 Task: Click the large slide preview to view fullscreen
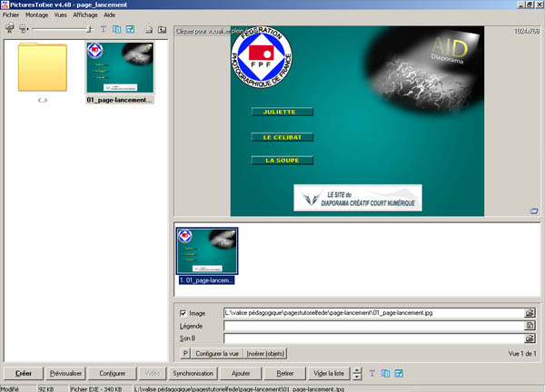[x=357, y=121]
